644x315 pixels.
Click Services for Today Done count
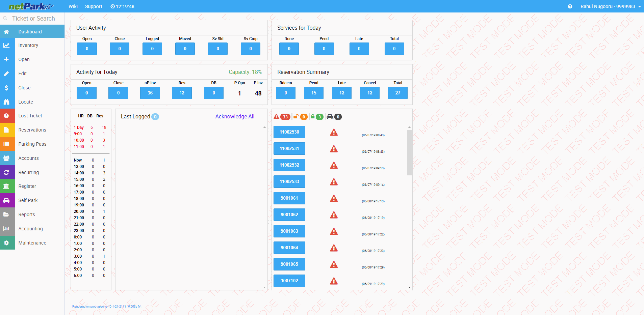289,49
